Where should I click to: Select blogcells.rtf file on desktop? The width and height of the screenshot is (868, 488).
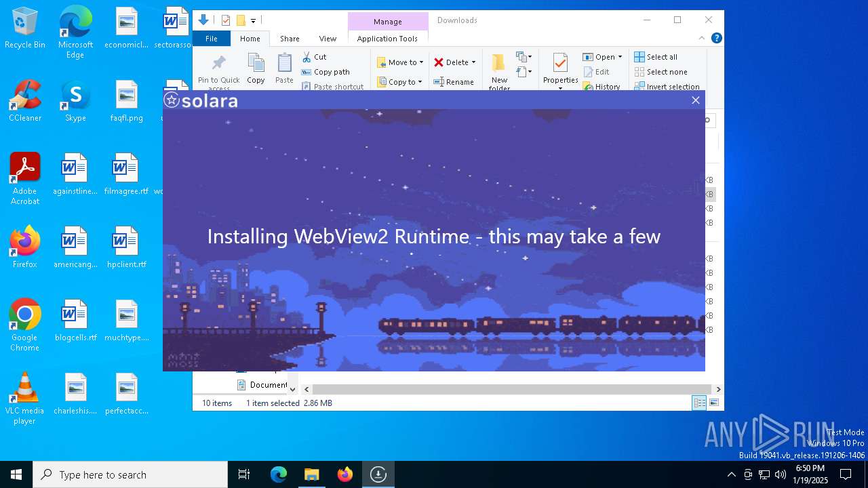tap(75, 321)
